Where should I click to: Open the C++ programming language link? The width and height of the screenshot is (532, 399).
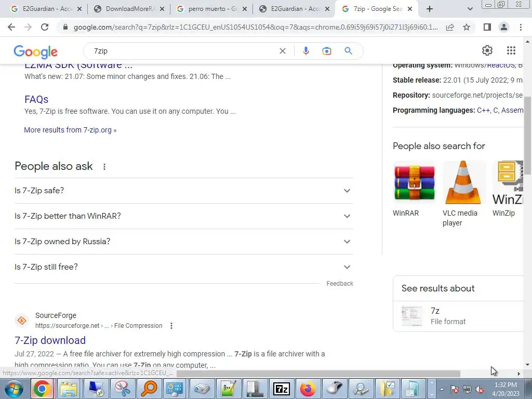[x=483, y=110]
